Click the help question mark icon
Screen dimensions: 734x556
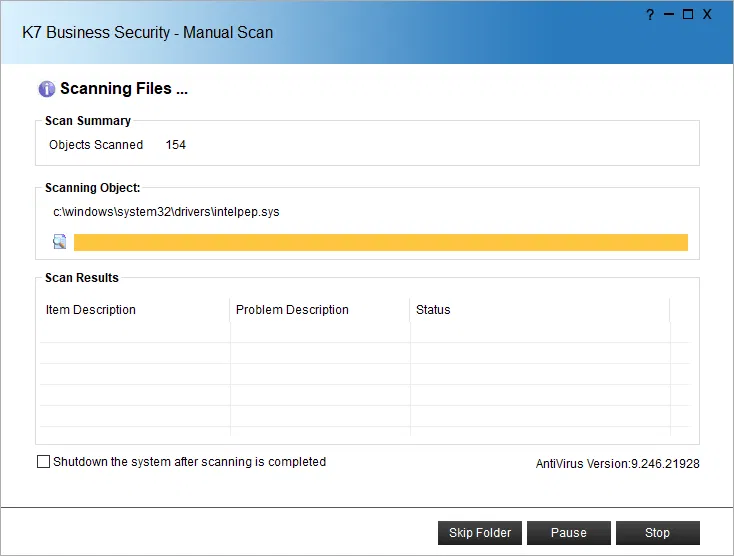(x=650, y=15)
